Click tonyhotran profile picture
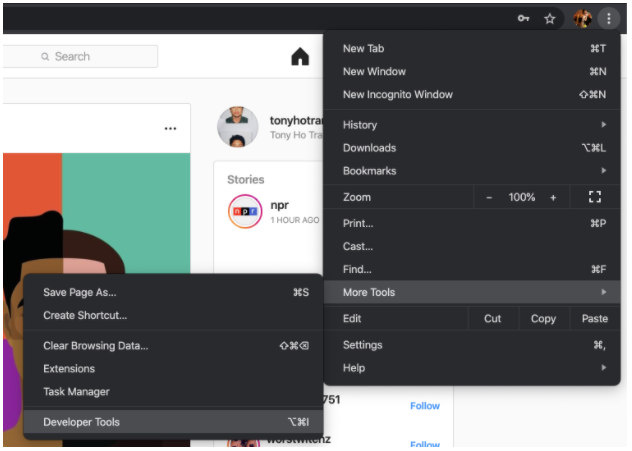The width and height of the screenshot is (632, 451). point(237,127)
